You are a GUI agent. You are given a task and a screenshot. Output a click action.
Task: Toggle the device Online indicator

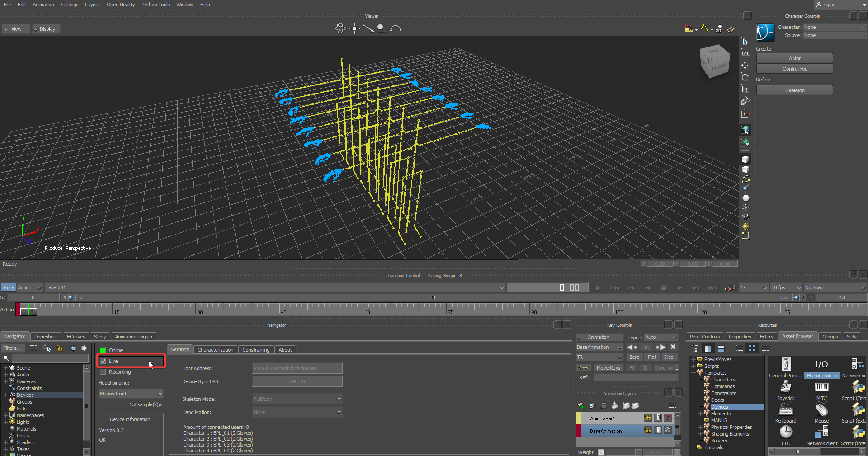click(103, 350)
